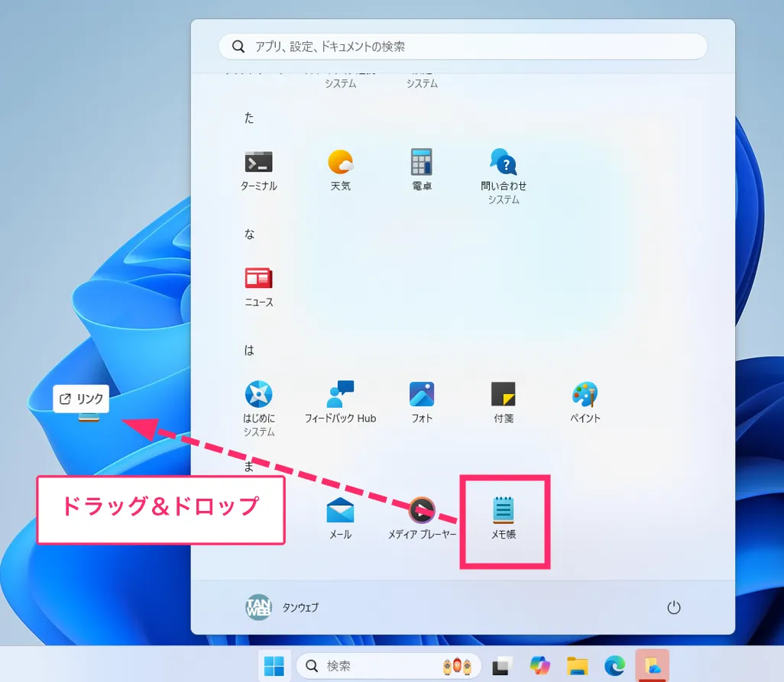Open the News app (ニュース)

coord(258,287)
